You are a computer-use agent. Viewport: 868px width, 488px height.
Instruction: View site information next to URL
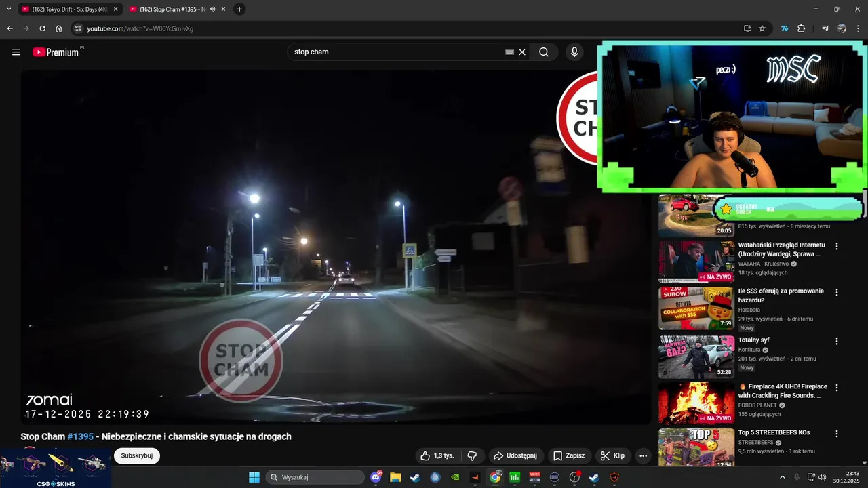coord(78,28)
